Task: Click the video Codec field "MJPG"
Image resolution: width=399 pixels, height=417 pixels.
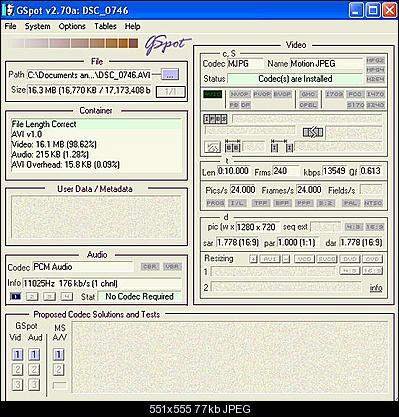Action: (x=245, y=64)
